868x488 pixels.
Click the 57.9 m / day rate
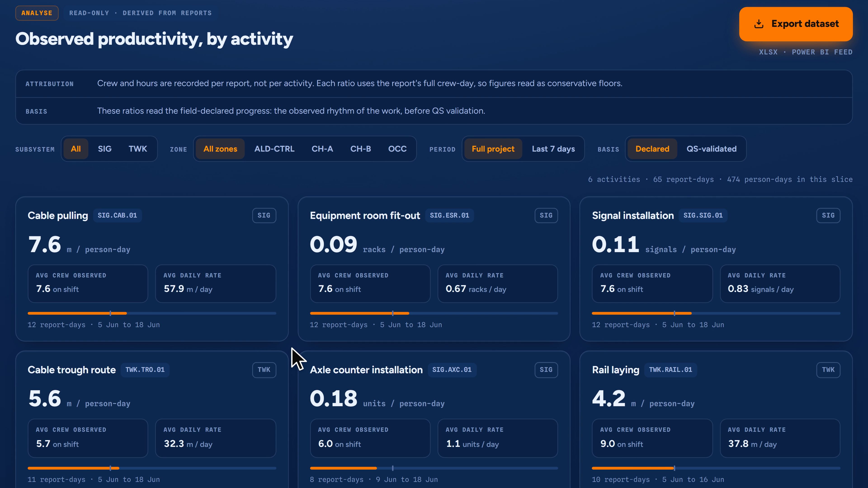188,289
